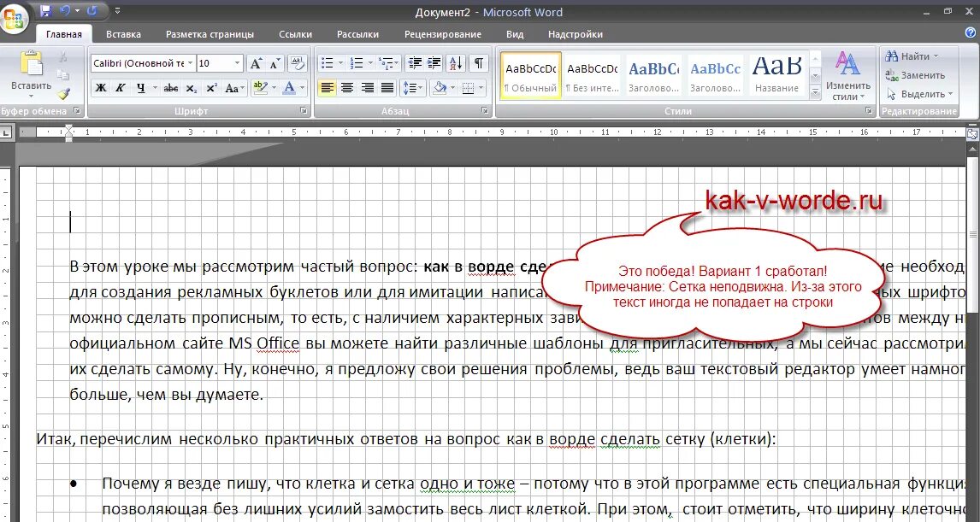Image resolution: width=980 pixels, height=522 pixels.
Task: Open multilevel list dropdown
Action: [x=389, y=63]
